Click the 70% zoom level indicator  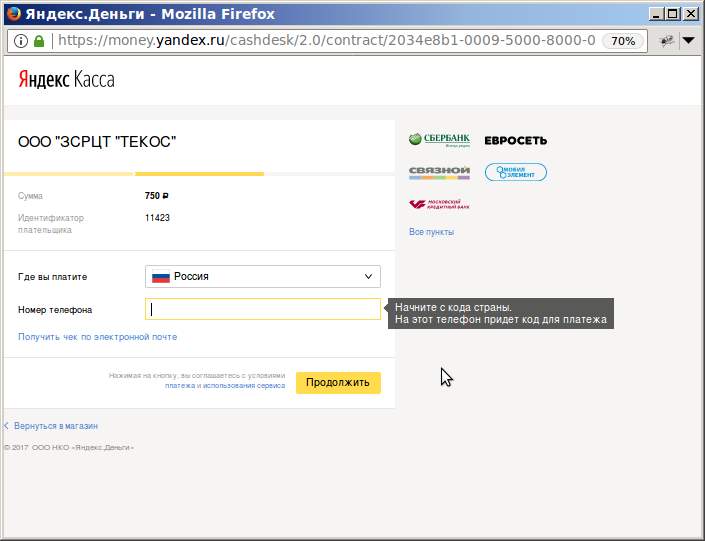(x=623, y=41)
